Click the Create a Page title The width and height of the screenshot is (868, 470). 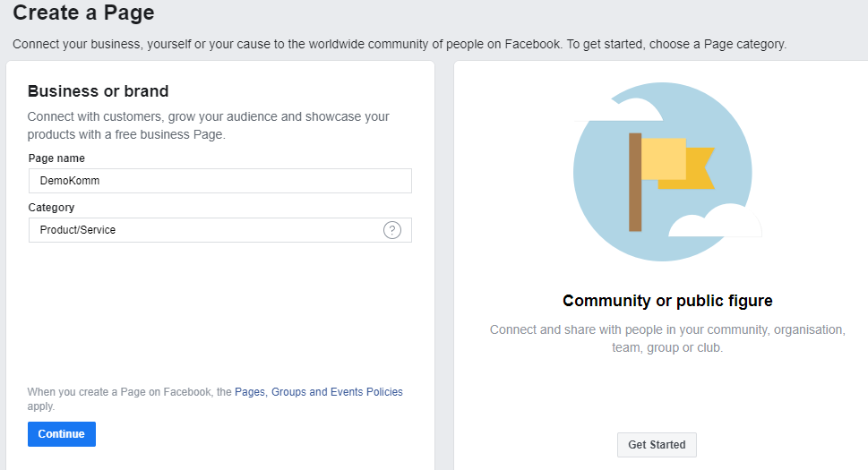[x=83, y=13]
